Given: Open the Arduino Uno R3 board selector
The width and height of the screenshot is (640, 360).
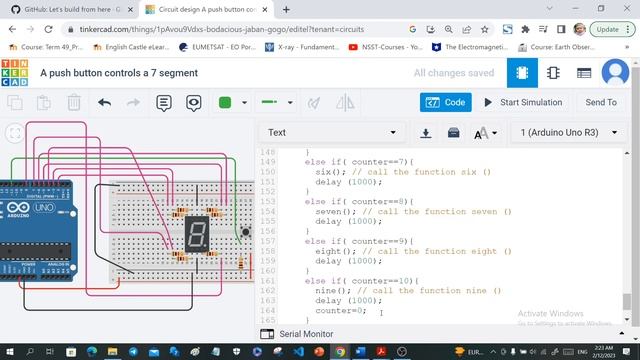Looking at the screenshot, I should click(x=569, y=133).
